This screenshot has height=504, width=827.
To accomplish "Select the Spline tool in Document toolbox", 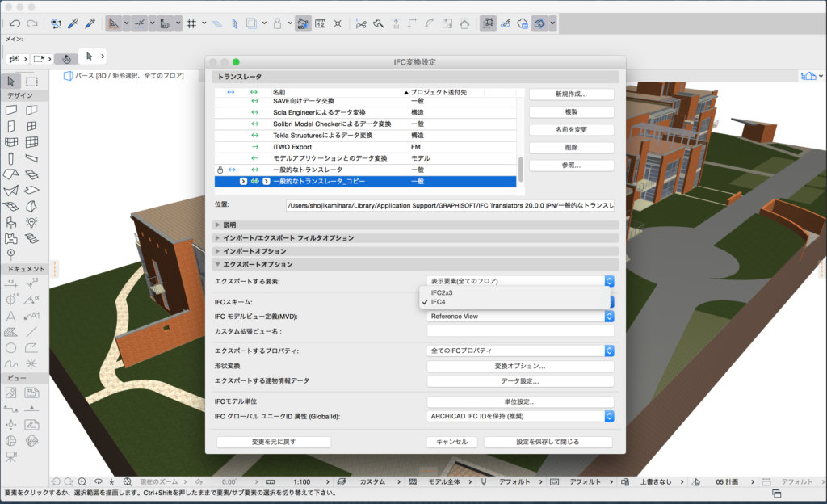I will (x=11, y=363).
